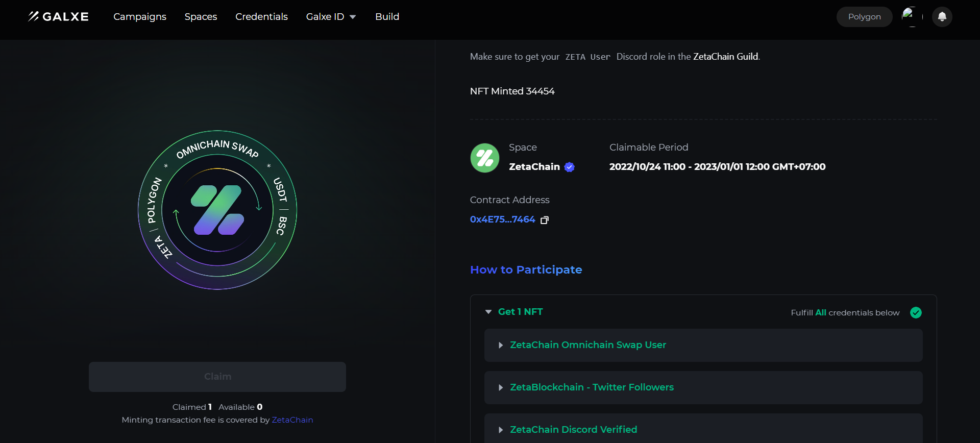
Task: Click Fulfill All credentials below text
Action: pyautogui.click(x=845, y=312)
